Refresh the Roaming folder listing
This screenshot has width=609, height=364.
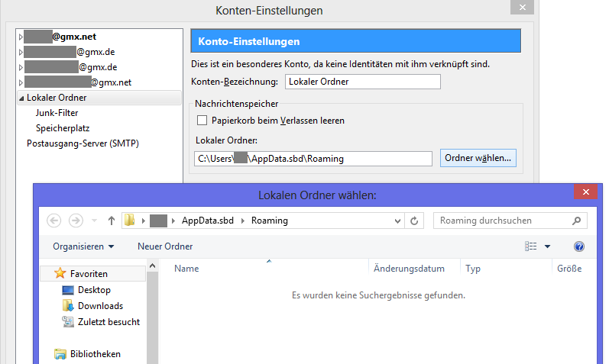tap(414, 221)
